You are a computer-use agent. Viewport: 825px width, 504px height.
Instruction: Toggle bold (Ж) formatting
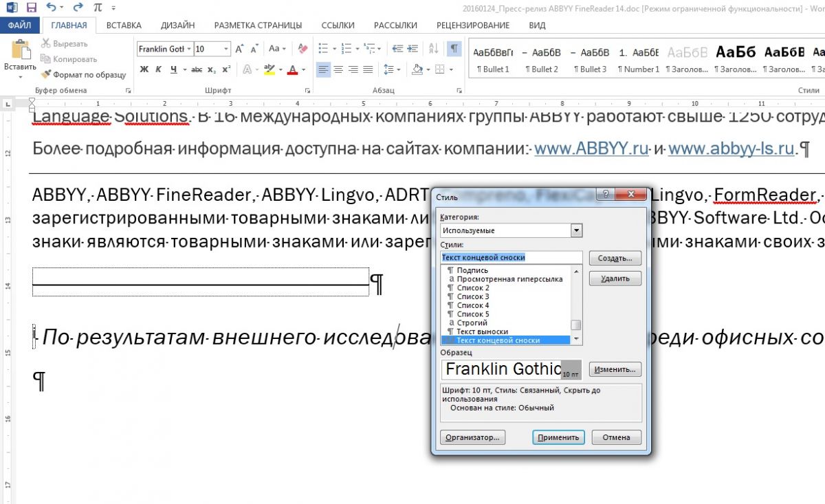pos(144,69)
